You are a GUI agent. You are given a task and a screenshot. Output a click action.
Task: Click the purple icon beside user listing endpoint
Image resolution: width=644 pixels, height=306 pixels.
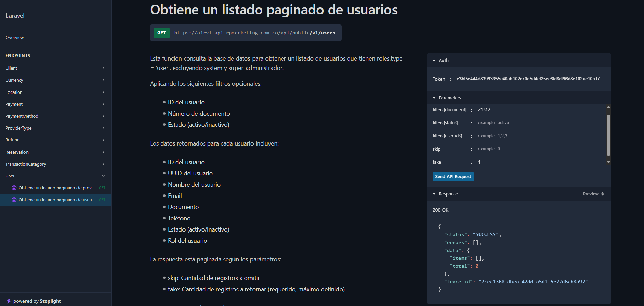[x=14, y=200]
